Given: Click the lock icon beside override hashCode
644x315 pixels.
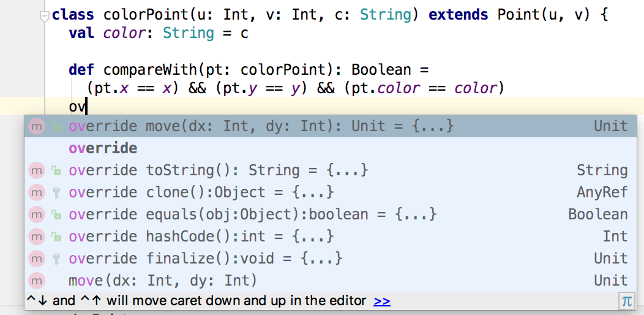Looking at the screenshot, I should tap(56, 237).
